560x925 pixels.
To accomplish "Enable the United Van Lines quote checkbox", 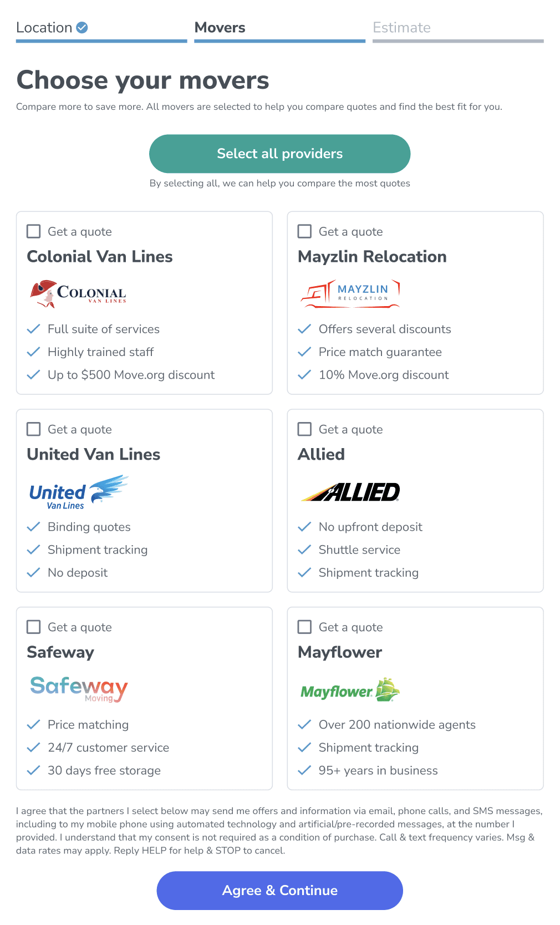I will pyautogui.click(x=34, y=429).
